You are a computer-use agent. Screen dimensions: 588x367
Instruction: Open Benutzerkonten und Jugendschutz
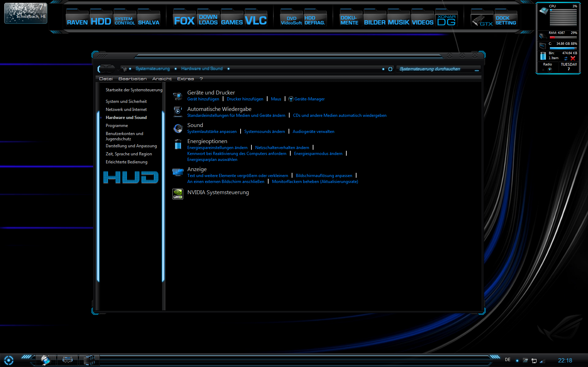[x=124, y=136]
